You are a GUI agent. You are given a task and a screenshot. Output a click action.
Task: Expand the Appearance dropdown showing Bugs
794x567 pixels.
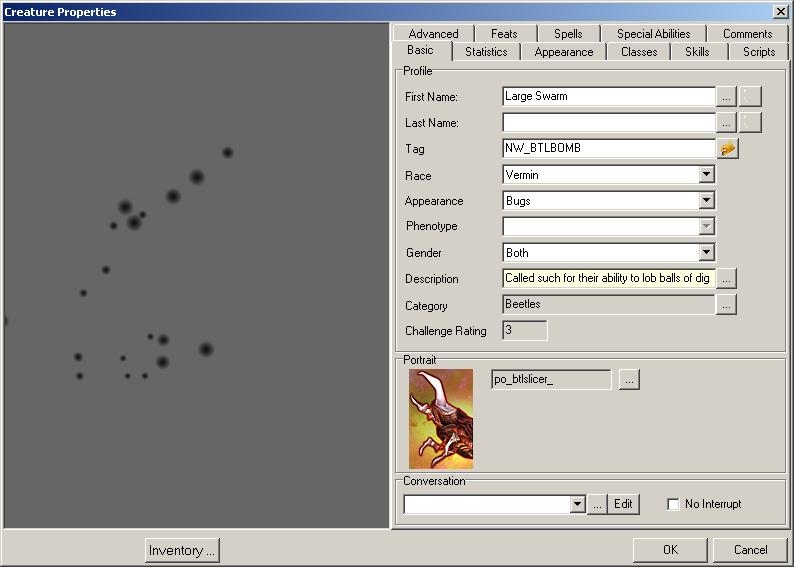[706, 201]
